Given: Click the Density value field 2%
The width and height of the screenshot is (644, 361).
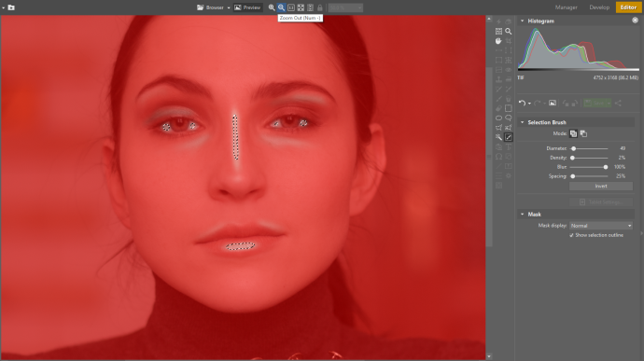Looking at the screenshot, I should point(622,158).
